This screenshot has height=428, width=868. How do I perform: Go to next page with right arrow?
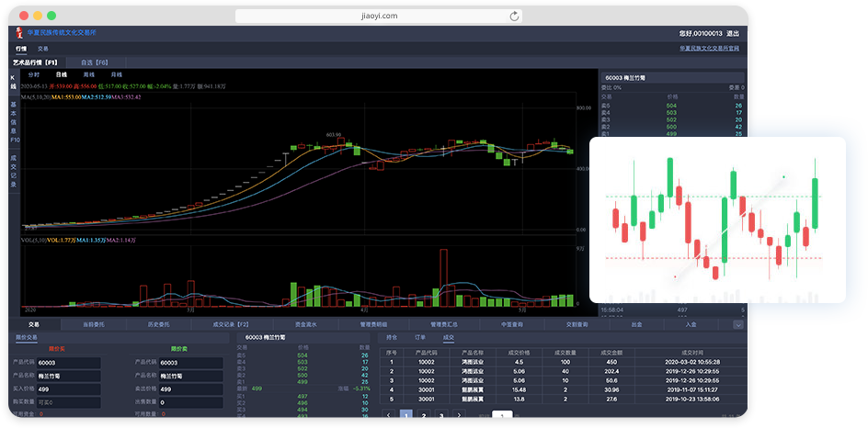[x=458, y=416]
